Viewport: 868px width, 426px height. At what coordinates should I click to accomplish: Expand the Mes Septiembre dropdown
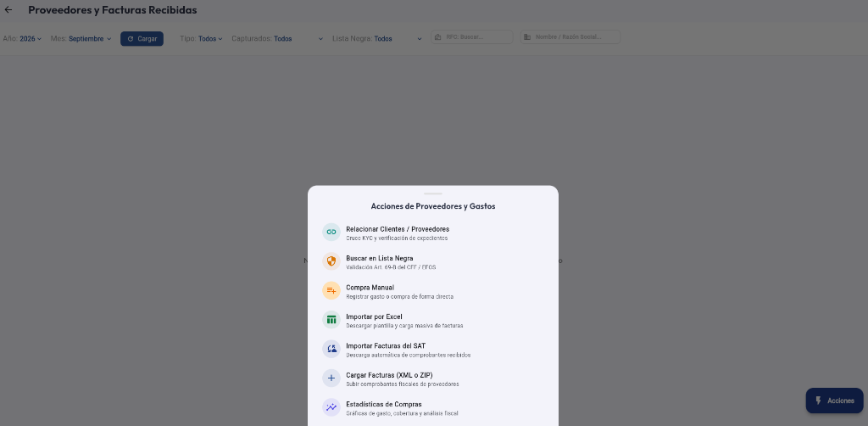pyautogui.click(x=90, y=39)
